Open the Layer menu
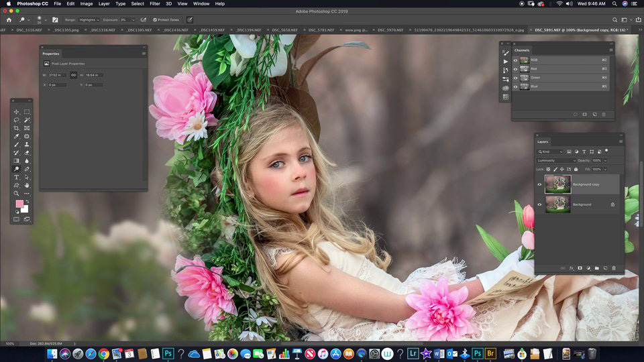Screen dimensions: 644x362 pos(104,4)
